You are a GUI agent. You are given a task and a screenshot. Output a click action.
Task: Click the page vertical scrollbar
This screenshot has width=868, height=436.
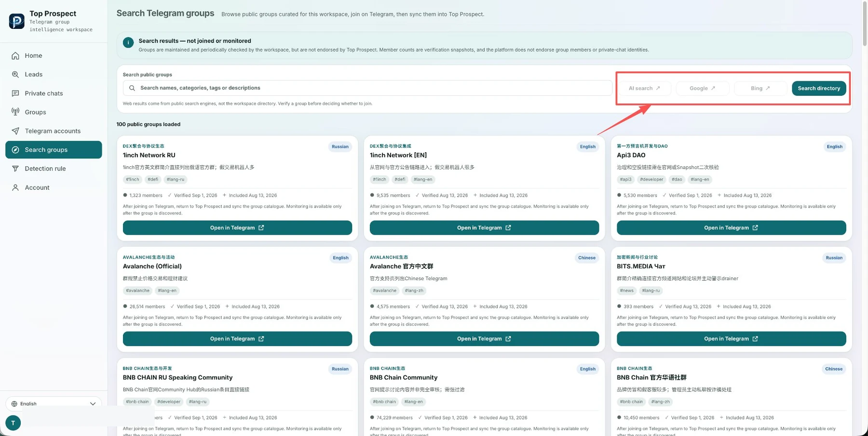[864, 23]
